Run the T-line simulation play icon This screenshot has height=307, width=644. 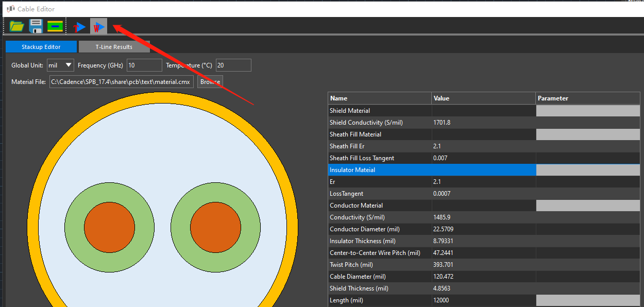point(79,27)
